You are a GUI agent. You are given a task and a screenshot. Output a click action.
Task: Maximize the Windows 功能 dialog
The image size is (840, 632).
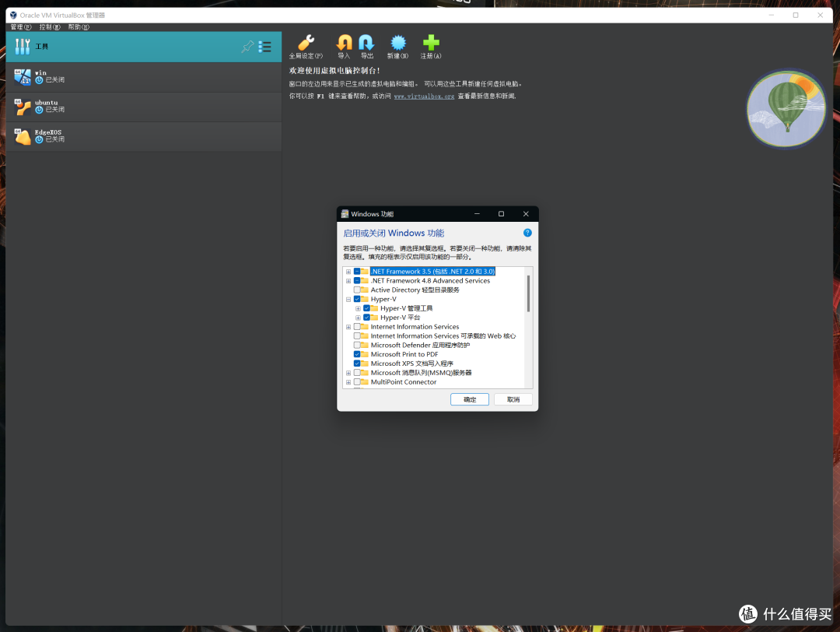(502, 214)
